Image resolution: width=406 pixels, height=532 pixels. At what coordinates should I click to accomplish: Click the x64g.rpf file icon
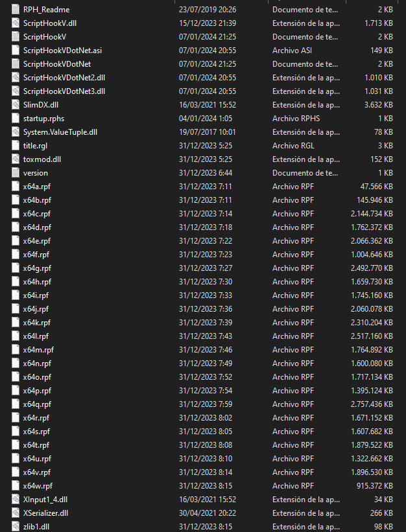click(16, 268)
